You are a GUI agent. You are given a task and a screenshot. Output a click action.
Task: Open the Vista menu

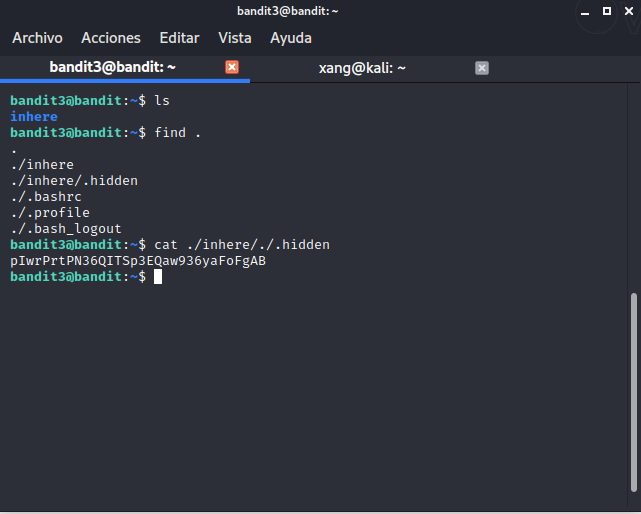235,38
